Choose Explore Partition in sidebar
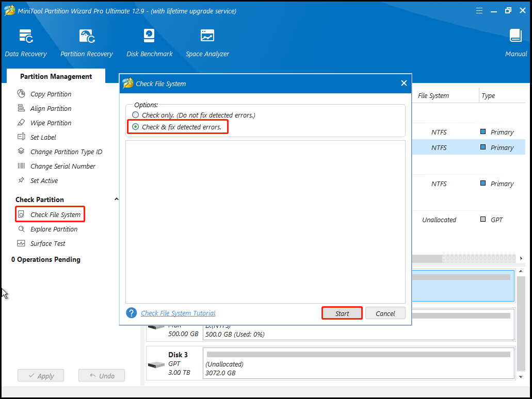The width and height of the screenshot is (532, 399). coord(54,229)
